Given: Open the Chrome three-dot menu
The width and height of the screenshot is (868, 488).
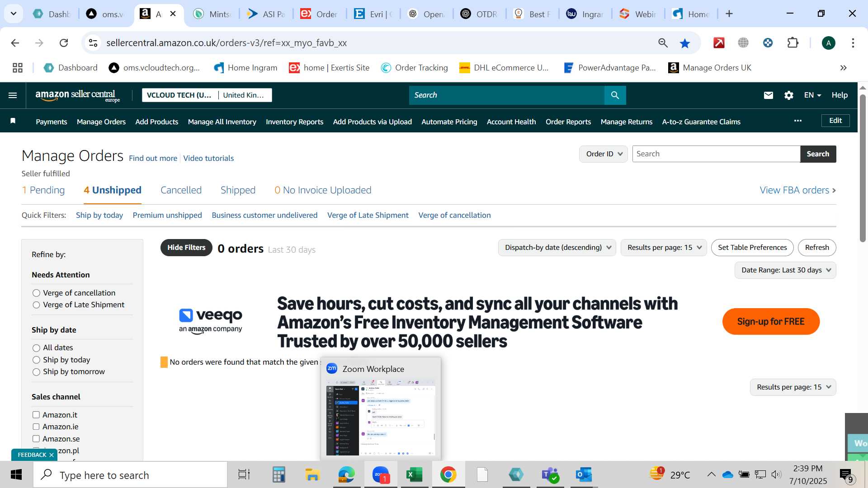Looking at the screenshot, I should coord(853,43).
